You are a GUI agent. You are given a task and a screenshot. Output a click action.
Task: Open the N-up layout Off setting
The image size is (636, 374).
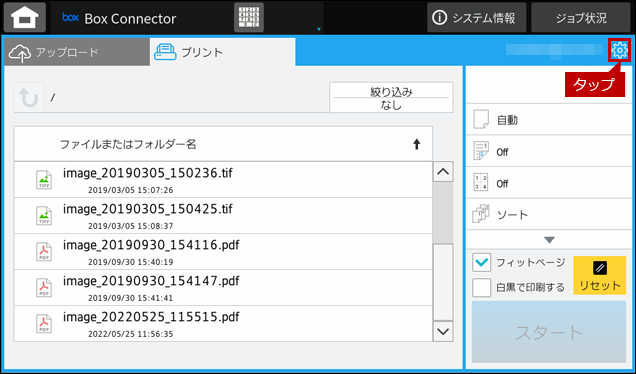point(549,183)
